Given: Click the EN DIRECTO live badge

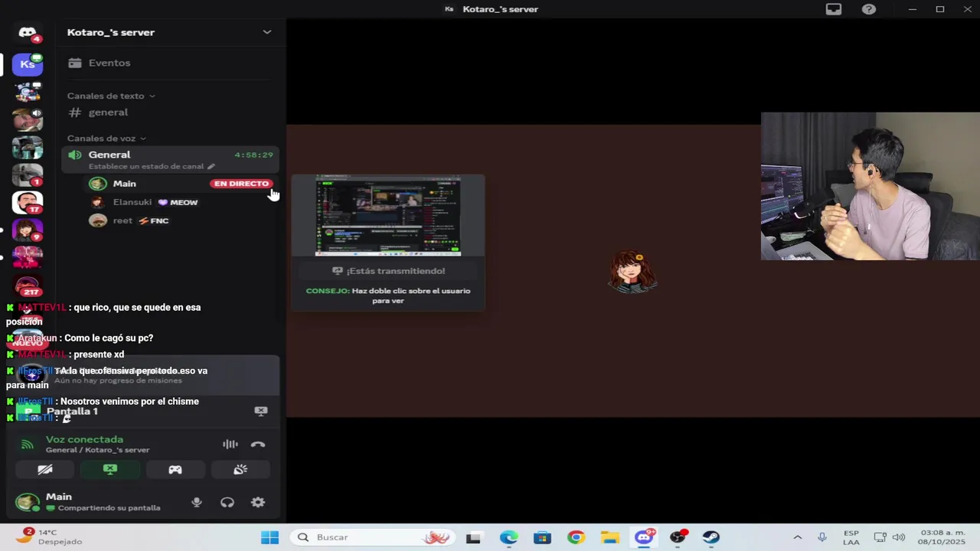Looking at the screenshot, I should point(241,184).
